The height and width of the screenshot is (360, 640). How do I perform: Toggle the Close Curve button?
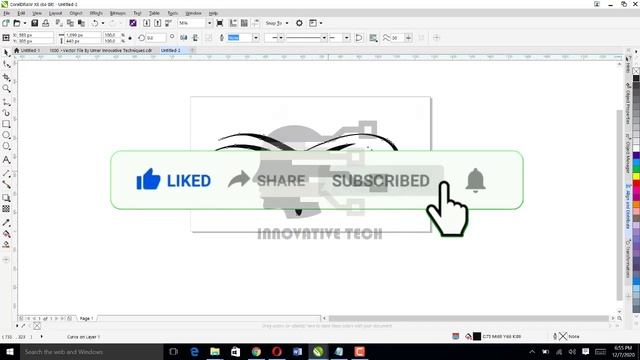(x=359, y=38)
